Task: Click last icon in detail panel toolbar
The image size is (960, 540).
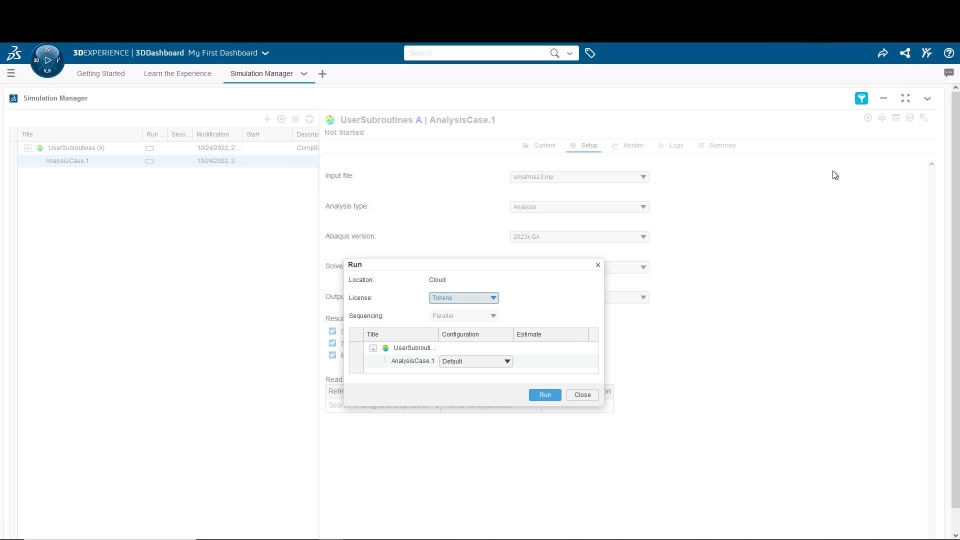Action: (x=924, y=118)
